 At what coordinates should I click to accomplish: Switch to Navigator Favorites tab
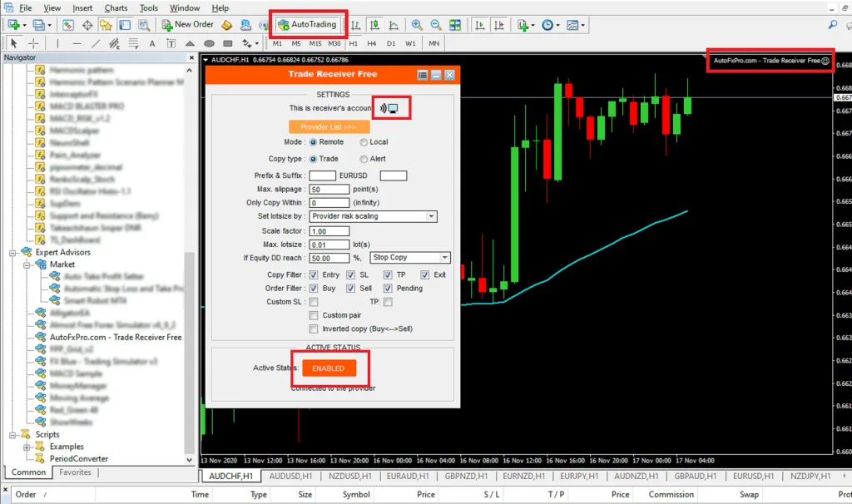pyautogui.click(x=75, y=472)
